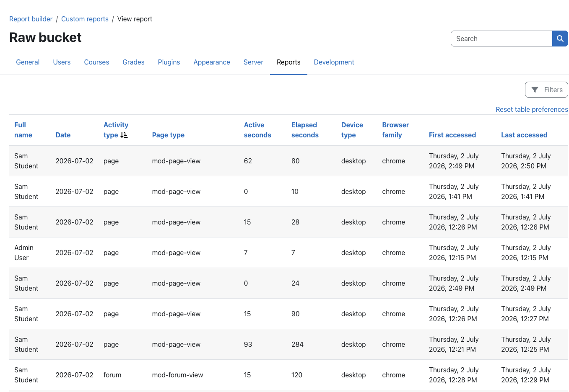569x392 pixels.
Task: Sort by First accessed column
Action: [x=452, y=135]
